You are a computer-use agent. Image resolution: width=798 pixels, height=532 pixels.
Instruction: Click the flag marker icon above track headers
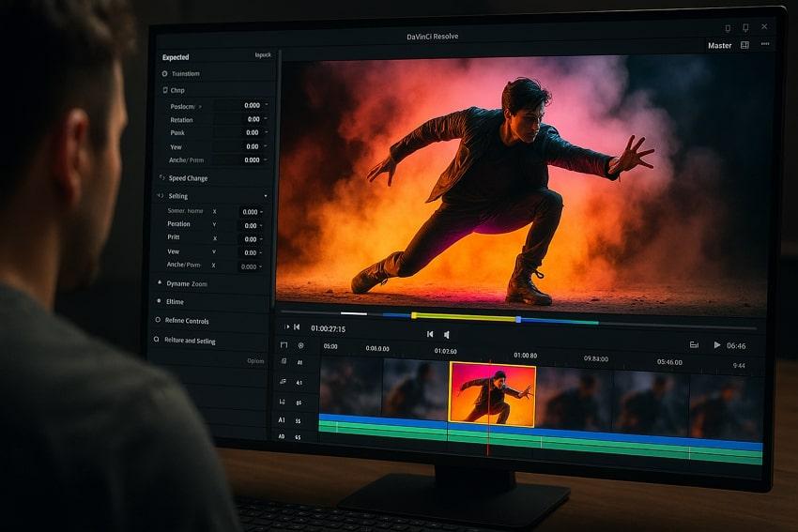284,345
